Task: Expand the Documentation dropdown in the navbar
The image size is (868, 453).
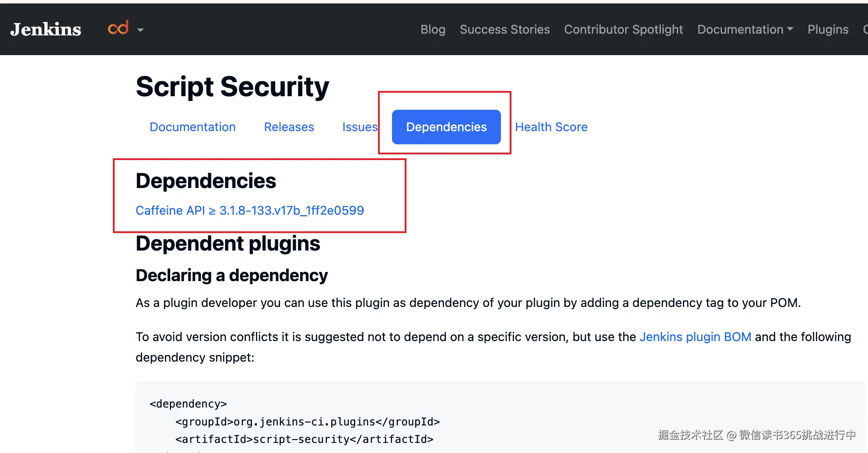Action: click(x=745, y=29)
